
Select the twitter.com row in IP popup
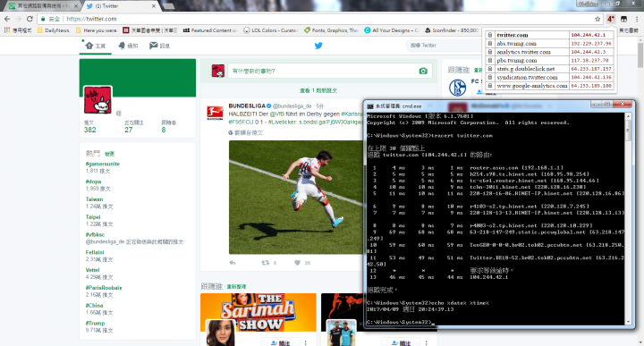pos(550,35)
